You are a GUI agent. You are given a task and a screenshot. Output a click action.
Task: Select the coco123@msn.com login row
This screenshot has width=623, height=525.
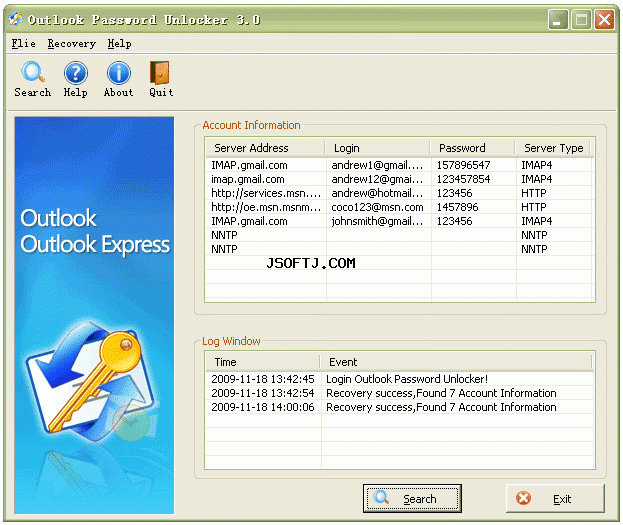(x=399, y=207)
